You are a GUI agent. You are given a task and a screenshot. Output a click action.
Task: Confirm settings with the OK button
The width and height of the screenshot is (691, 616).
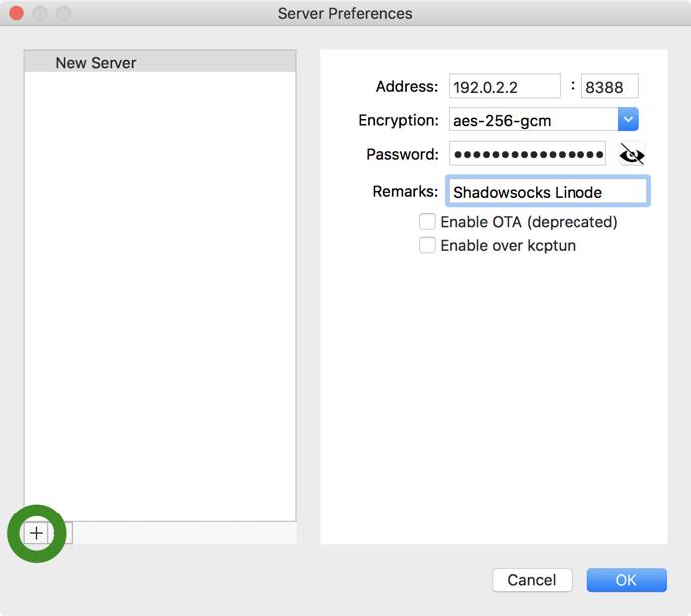(x=626, y=580)
